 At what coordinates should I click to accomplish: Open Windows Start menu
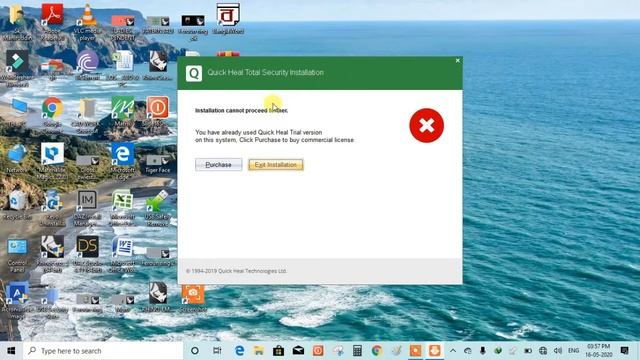point(11,351)
